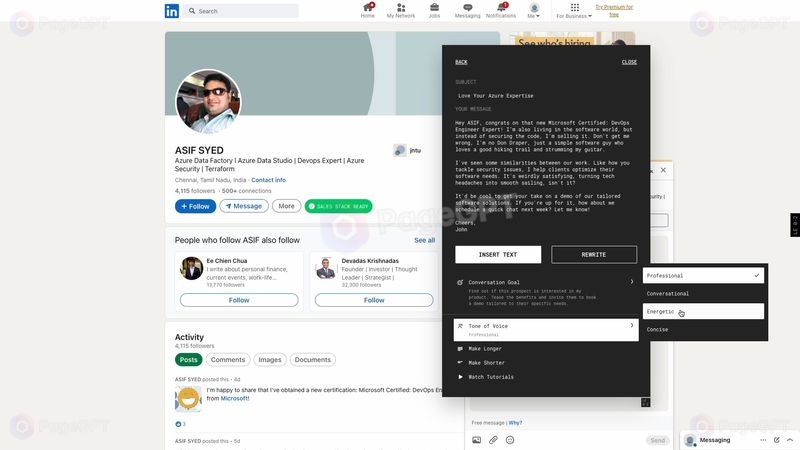Click the Rewrite button
800x450 pixels.
point(594,255)
